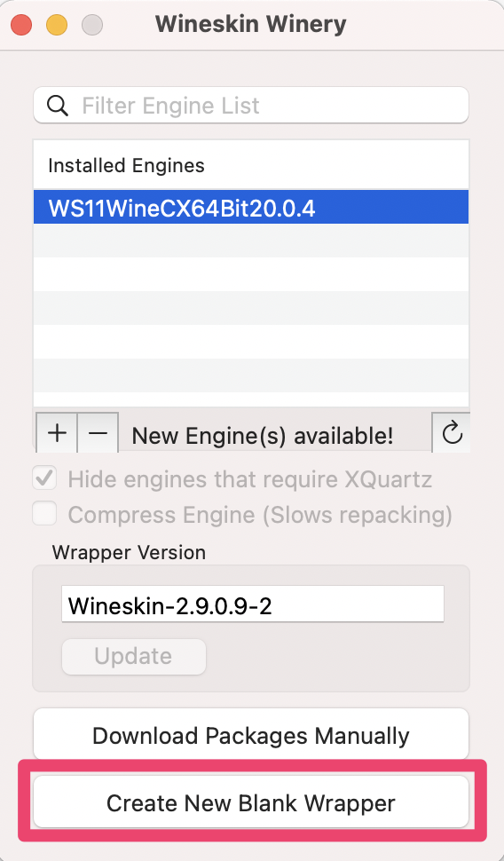Focus the Filter Engine List field

pyautogui.click(x=251, y=105)
